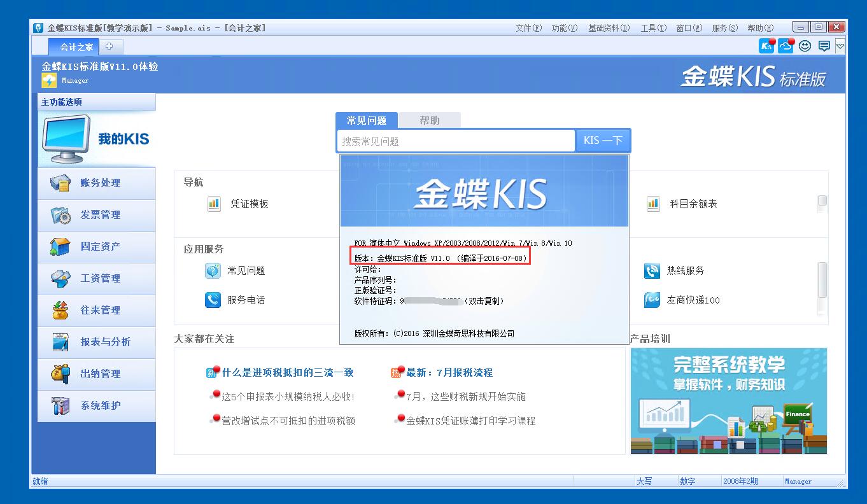This screenshot has width=867, height=504.
Task: Open 往来管理 module
Action: (96, 311)
